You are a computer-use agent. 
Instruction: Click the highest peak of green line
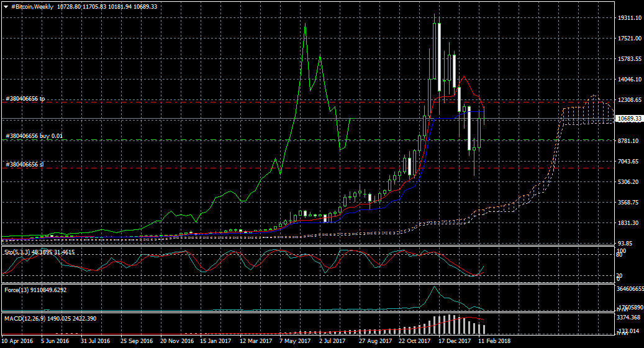pyautogui.click(x=305, y=26)
